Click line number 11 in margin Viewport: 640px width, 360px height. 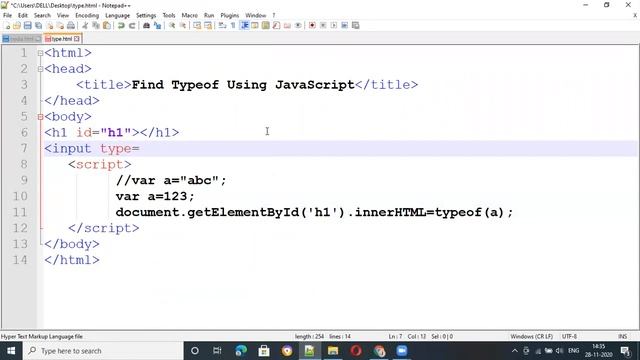click(20, 212)
